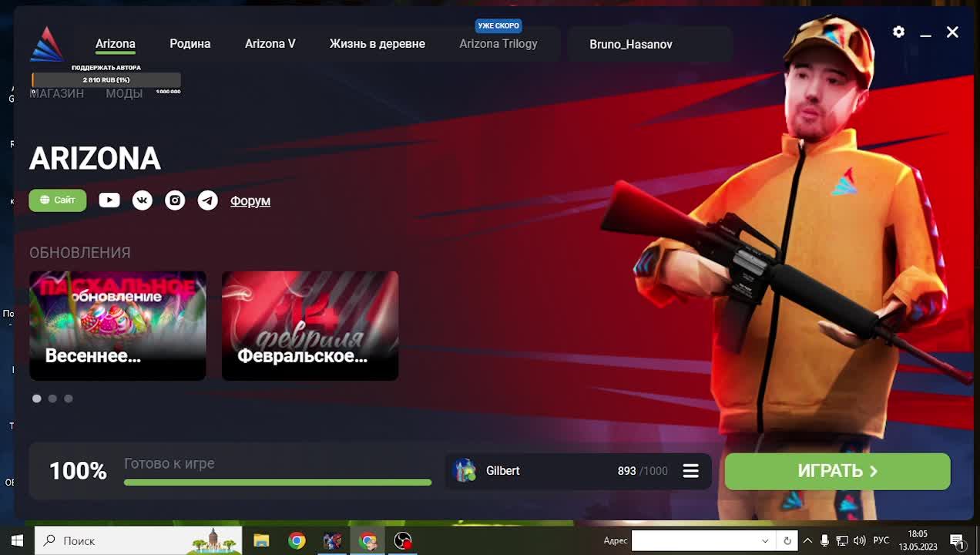
Task: Switch the РУС input language
Action: (881, 540)
